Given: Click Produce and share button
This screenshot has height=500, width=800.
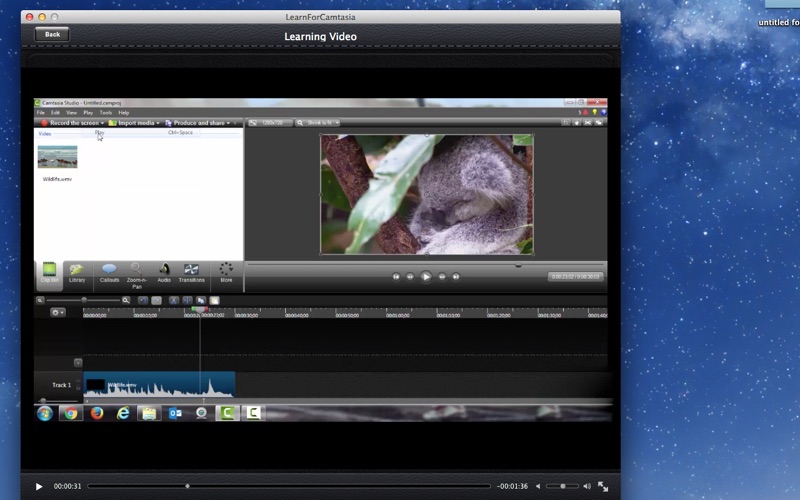Looking at the screenshot, I should coord(195,123).
